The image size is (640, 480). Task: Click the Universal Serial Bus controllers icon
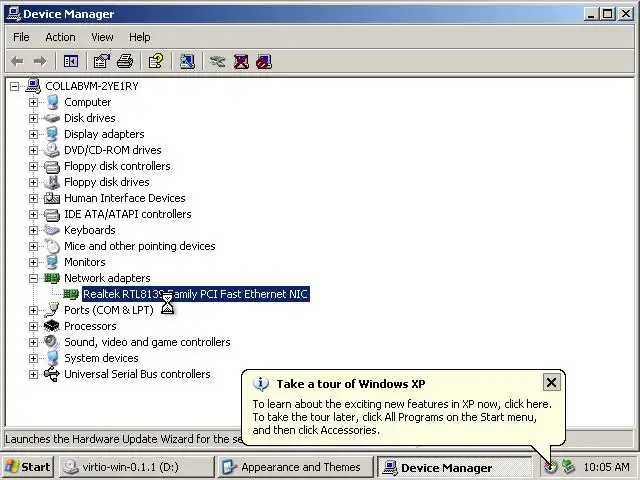point(52,374)
